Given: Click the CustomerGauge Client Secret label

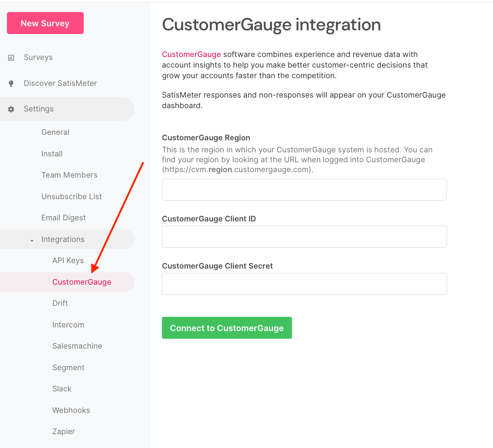Looking at the screenshot, I should (217, 266).
